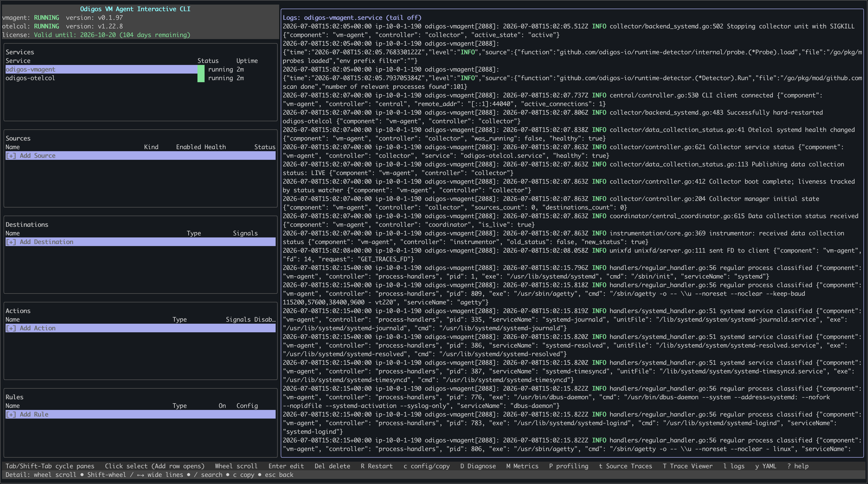Screen dimensions: 868x484
Task: Click the Type column header in Destinations
Action: click(194, 233)
